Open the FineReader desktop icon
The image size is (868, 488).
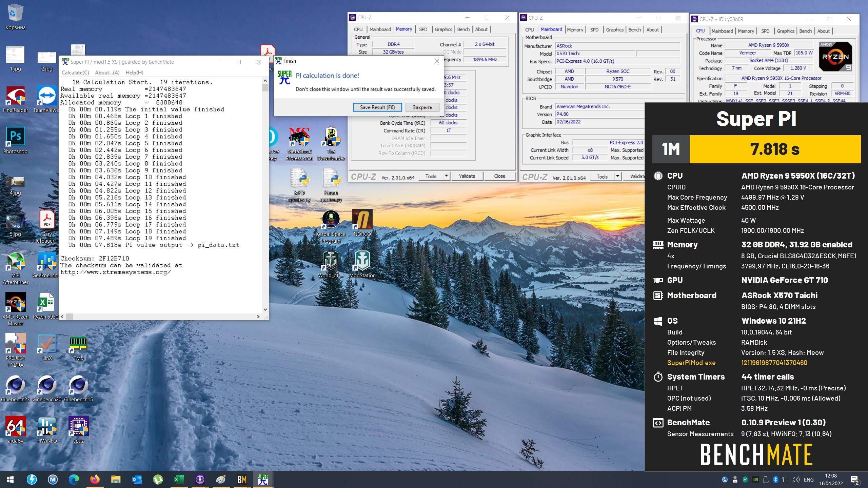[15, 100]
